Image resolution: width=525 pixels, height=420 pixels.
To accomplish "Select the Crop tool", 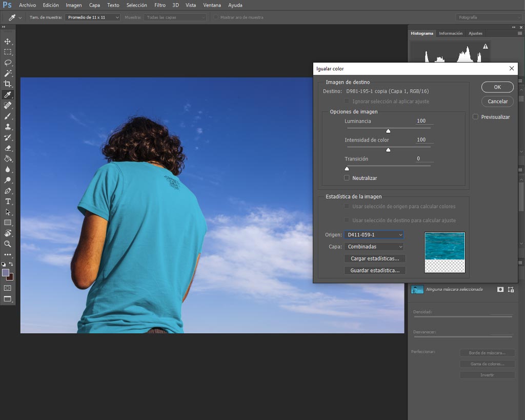I will pos(7,84).
